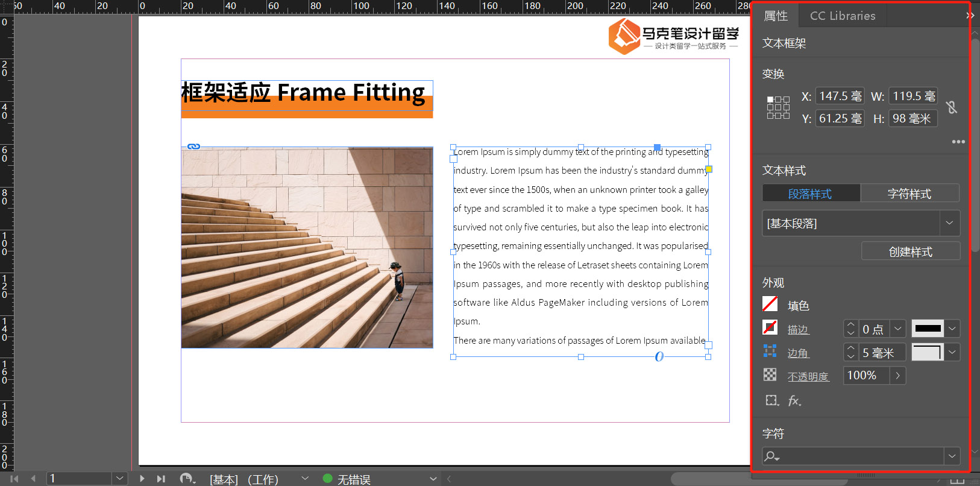
Task: Open the 边角 corner options link
Action: 798,353
